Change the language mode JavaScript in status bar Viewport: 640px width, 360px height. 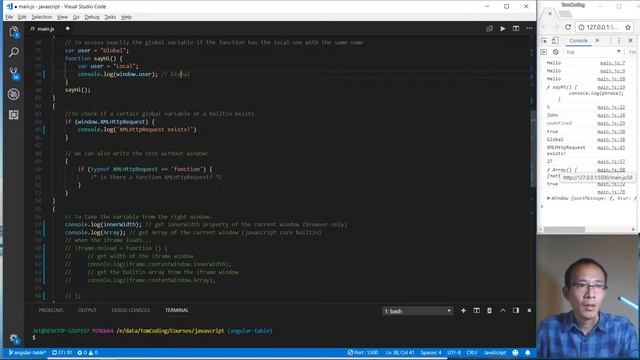click(x=495, y=353)
